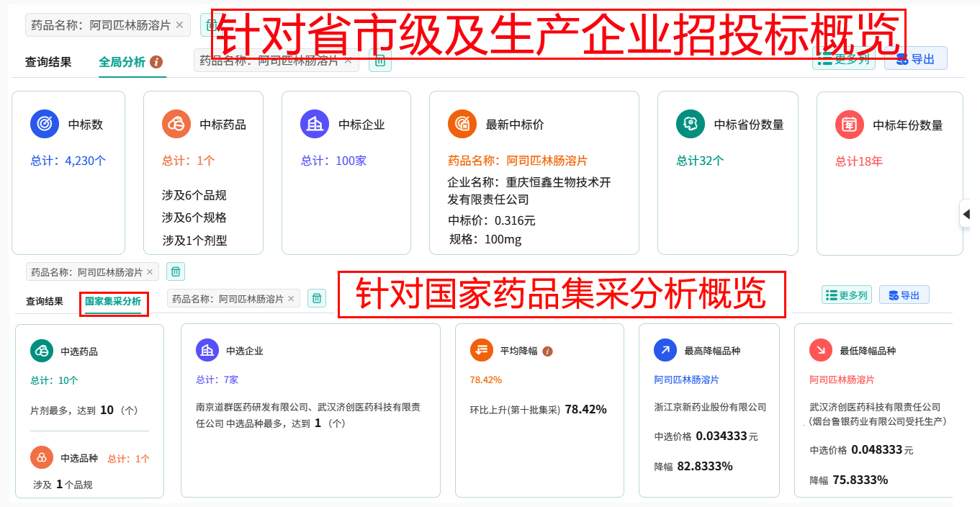Click orange 药品名称：阿司匹林肠溶片 in 最新中标价
Screen dimensions: 980x507
coord(518,161)
